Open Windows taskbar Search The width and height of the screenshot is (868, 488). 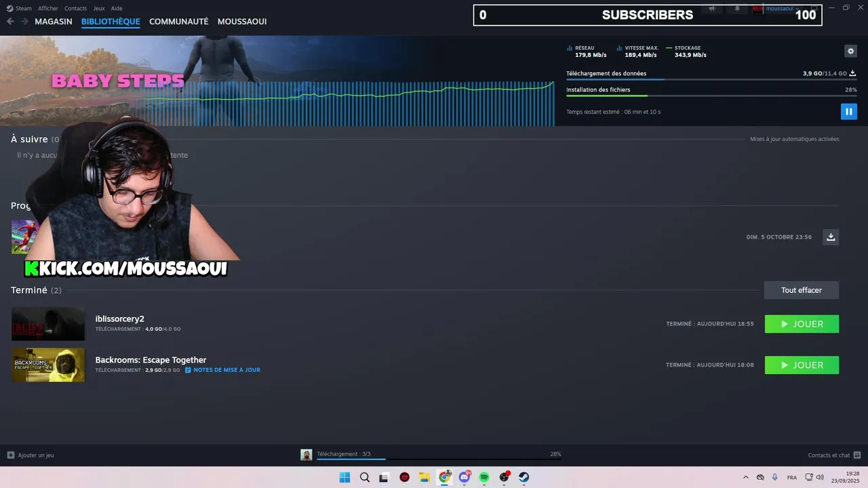[364, 477]
